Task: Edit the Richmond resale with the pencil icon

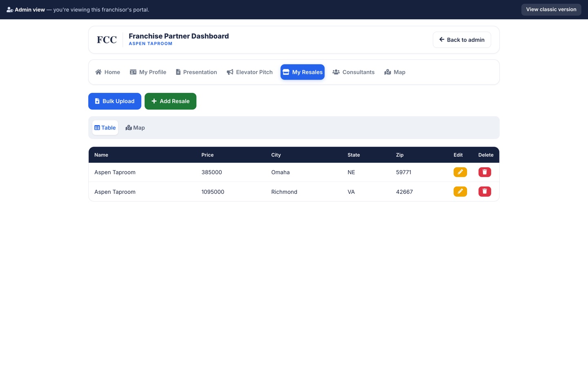Action: tap(460, 191)
